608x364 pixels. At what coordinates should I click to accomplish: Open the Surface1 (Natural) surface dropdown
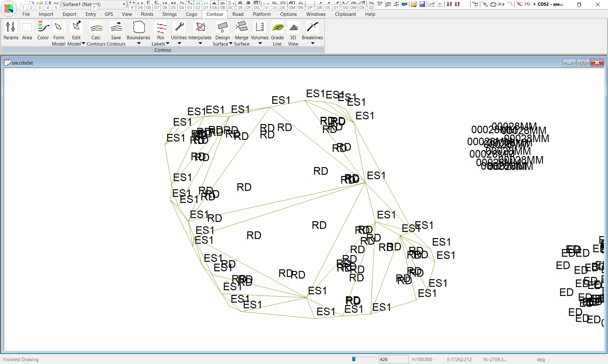click(x=124, y=4)
